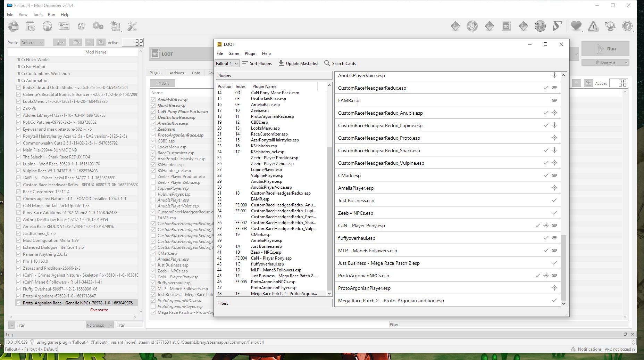The image size is (644, 360).
Task: Click the float log panel icon
Action: pyautogui.click(x=625, y=334)
